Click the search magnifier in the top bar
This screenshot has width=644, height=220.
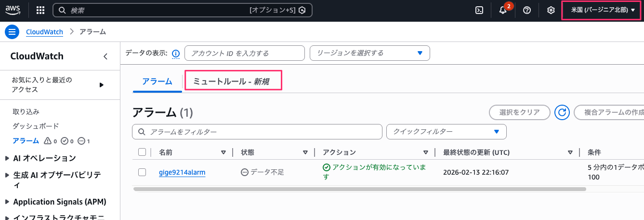62,10
